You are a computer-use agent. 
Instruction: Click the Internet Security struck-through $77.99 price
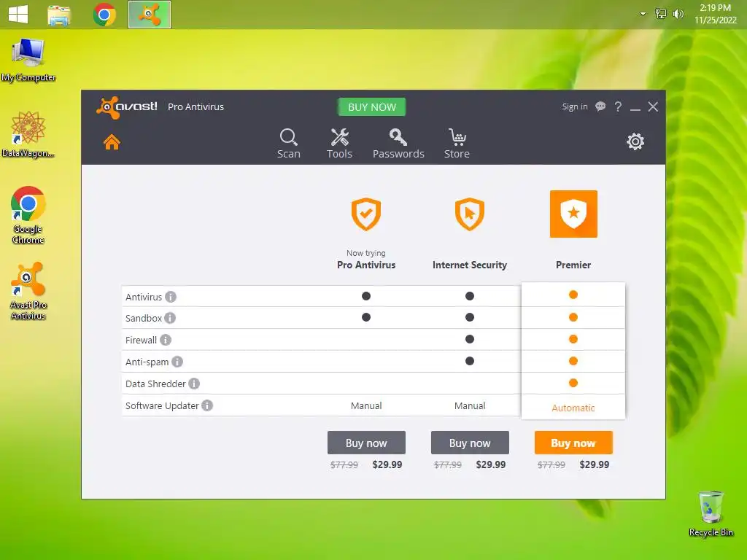pos(448,464)
